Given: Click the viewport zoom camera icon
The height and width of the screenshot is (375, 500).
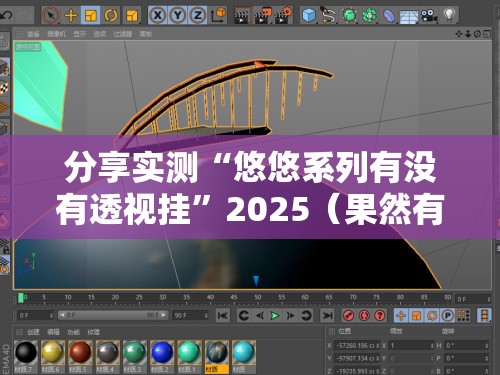Looking at the screenshot, I should tap(468, 34).
